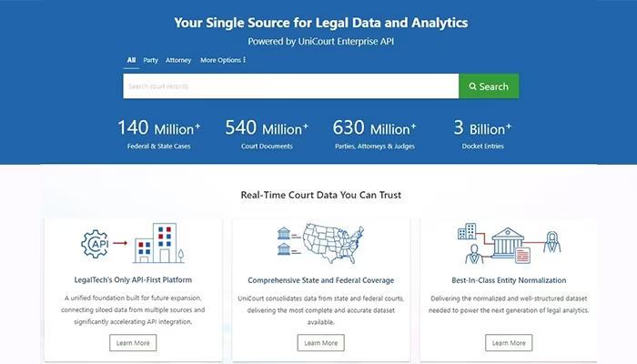Click Learn More under State and Federal Coverage
The image size is (637, 364).
320,343
